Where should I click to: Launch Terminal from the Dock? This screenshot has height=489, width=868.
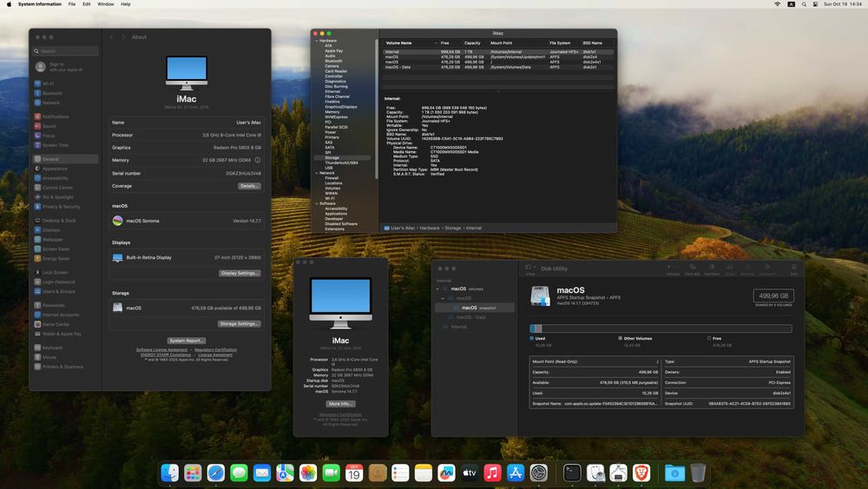[x=572, y=472]
